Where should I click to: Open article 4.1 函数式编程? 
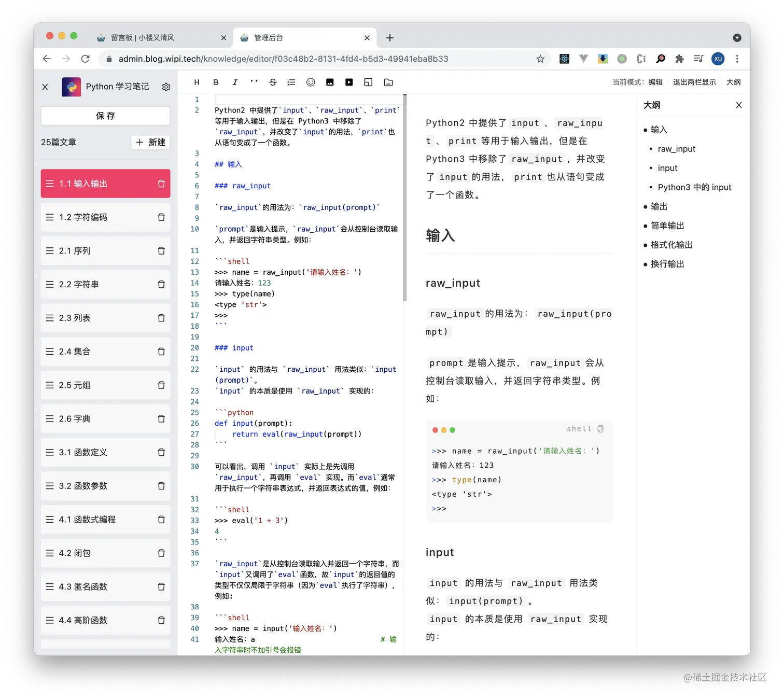coord(105,520)
